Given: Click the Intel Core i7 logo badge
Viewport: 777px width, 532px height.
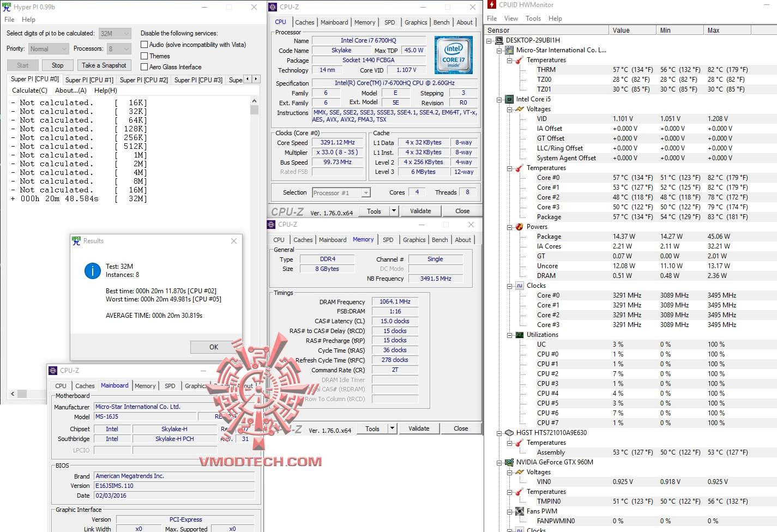Looking at the screenshot, I should coord(453,55).
